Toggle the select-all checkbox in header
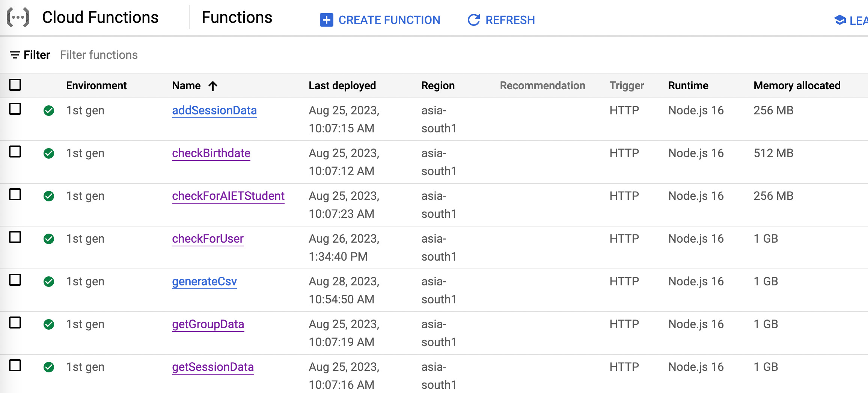 point(15,85)
